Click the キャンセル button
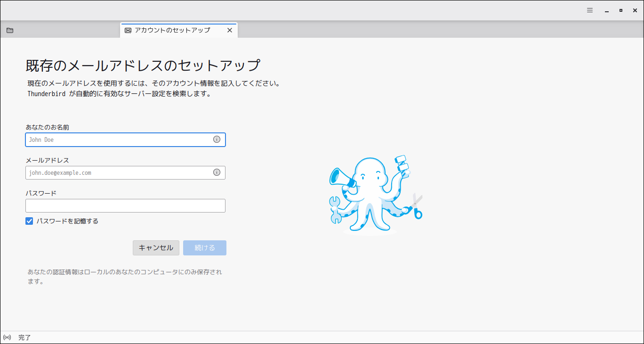The height and width of the screenshot is (344, 644). 156,248
